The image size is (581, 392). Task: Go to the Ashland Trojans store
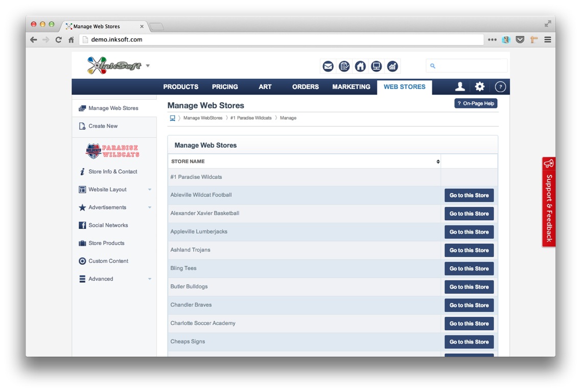[x=469, y=250]
